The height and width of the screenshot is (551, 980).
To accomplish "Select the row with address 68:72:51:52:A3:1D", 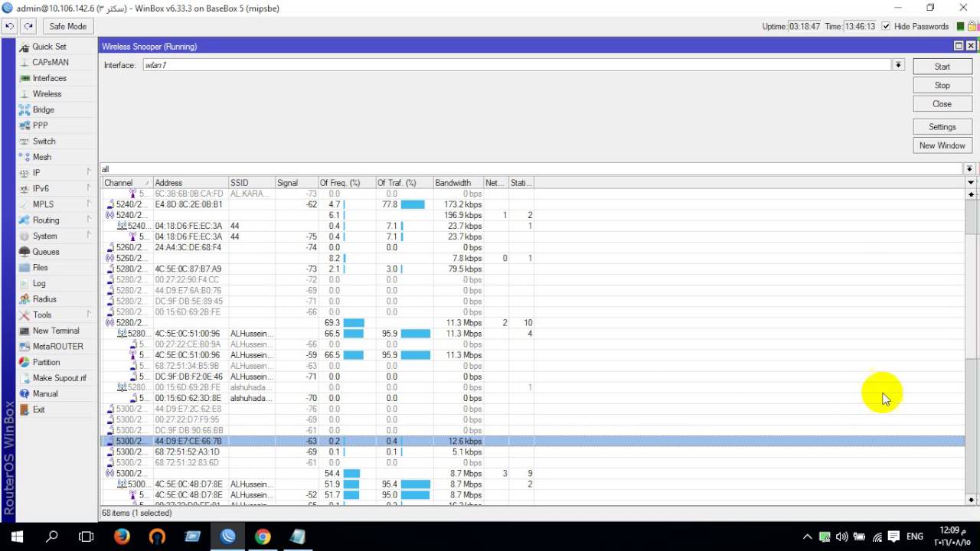I will (x=533, y=452).
